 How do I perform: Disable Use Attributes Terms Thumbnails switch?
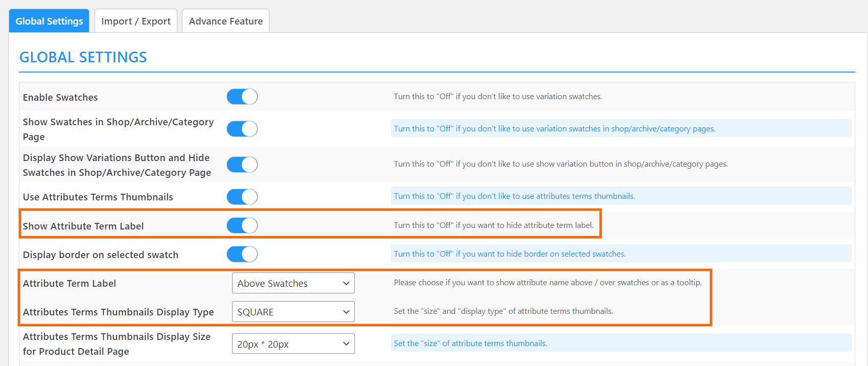pos(242,197)
